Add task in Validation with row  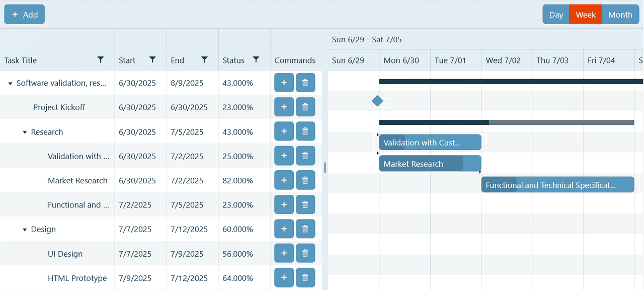[284, 156]
